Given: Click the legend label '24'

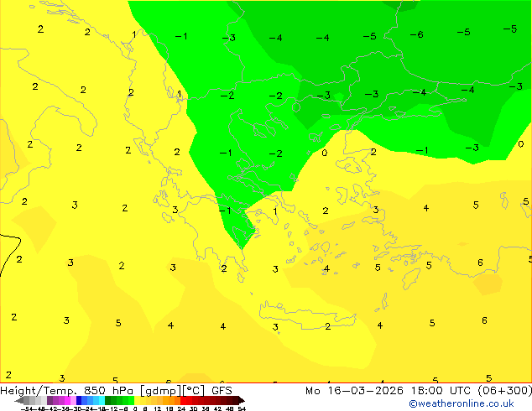Looking at the screenshot, I should click(x=181, y=408).
